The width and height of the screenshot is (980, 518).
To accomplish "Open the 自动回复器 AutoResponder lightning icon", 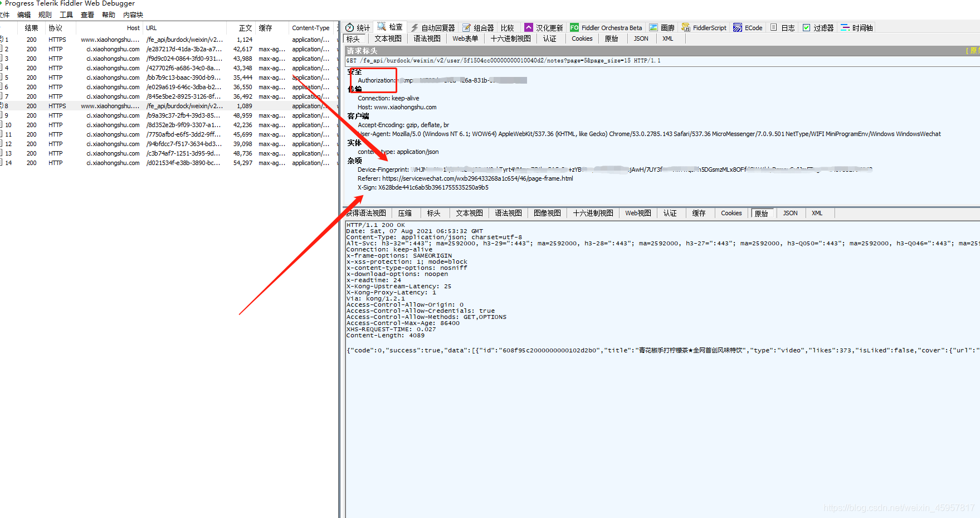I will pyautogui.click(x=415, y=28).
